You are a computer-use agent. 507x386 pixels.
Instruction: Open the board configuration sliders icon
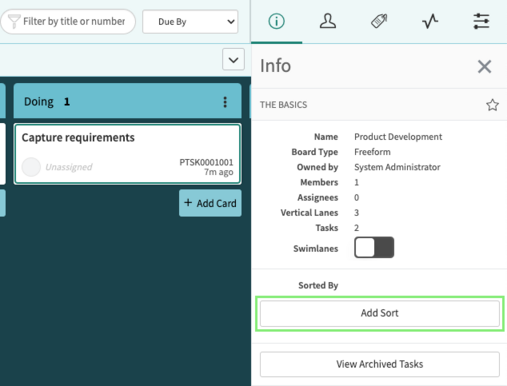point(481,21)
